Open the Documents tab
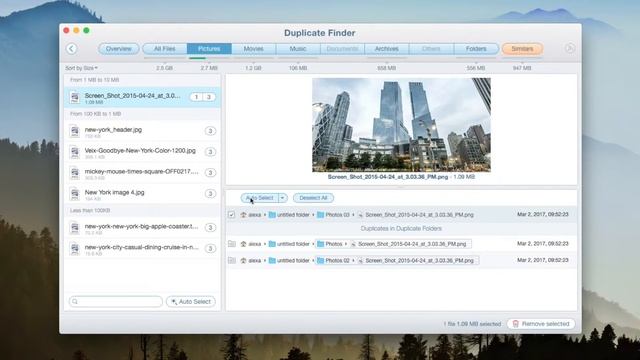Viewport: 640px width, 360px height. click(x=342, y=49)
